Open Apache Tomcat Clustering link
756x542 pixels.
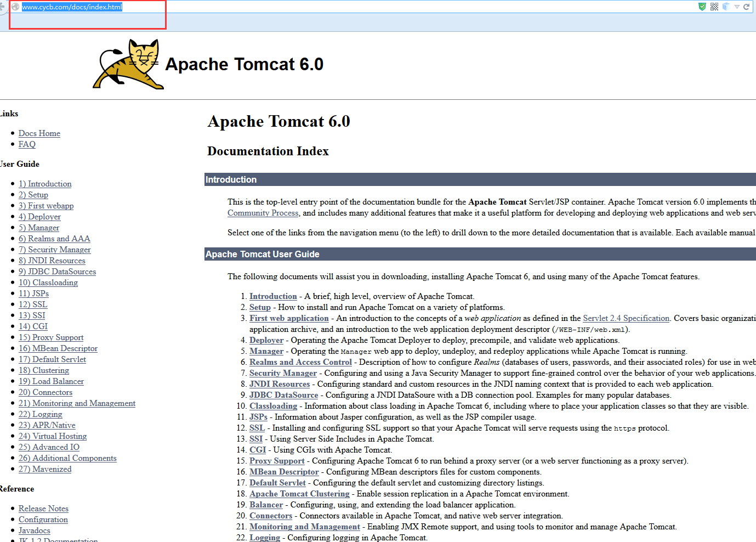(299, 494)
